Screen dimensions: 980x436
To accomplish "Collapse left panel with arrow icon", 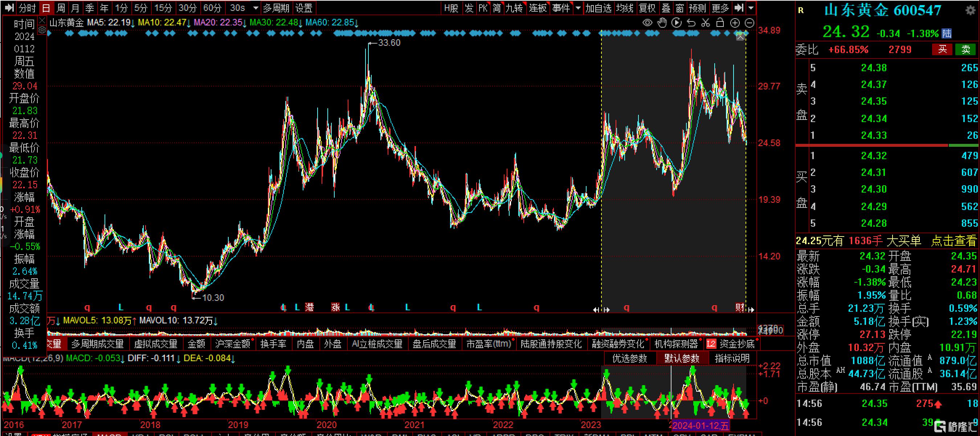I will pos(9,8).
